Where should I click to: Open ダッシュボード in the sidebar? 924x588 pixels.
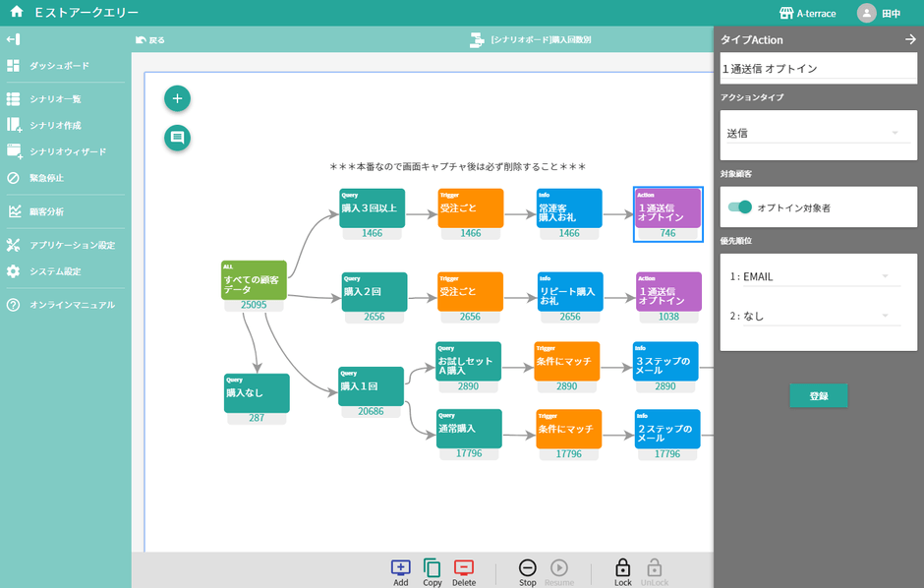click(59, 66)
